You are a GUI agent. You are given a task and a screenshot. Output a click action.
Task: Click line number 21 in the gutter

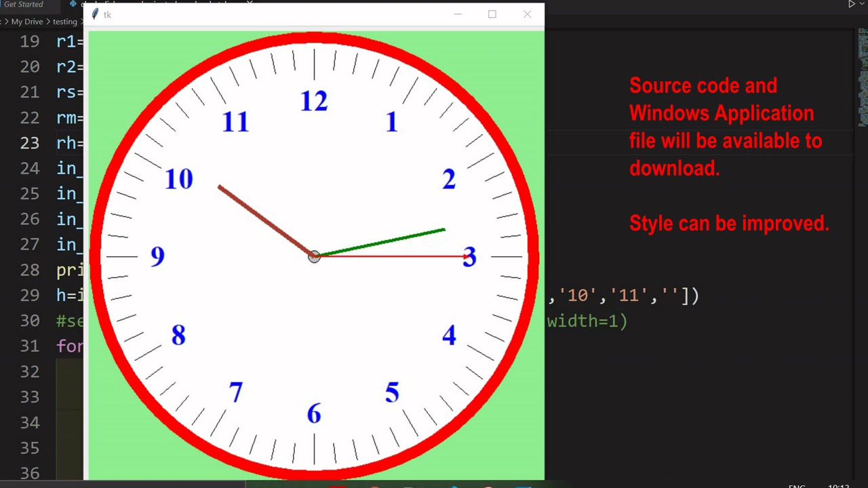(x=29, y=93)
